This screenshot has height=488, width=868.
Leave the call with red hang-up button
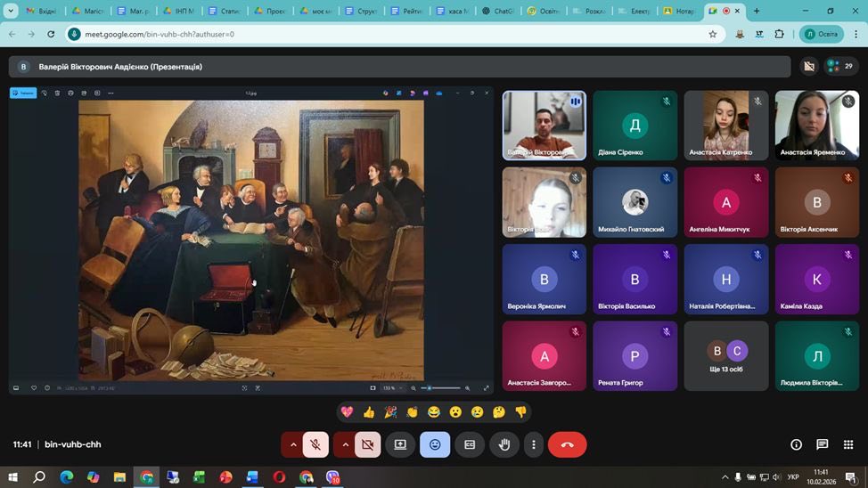pyautogui.click(x=567, y=444)
